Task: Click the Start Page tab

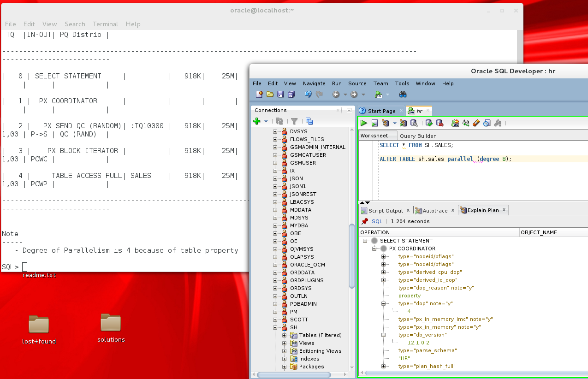Action: [381, 111]
